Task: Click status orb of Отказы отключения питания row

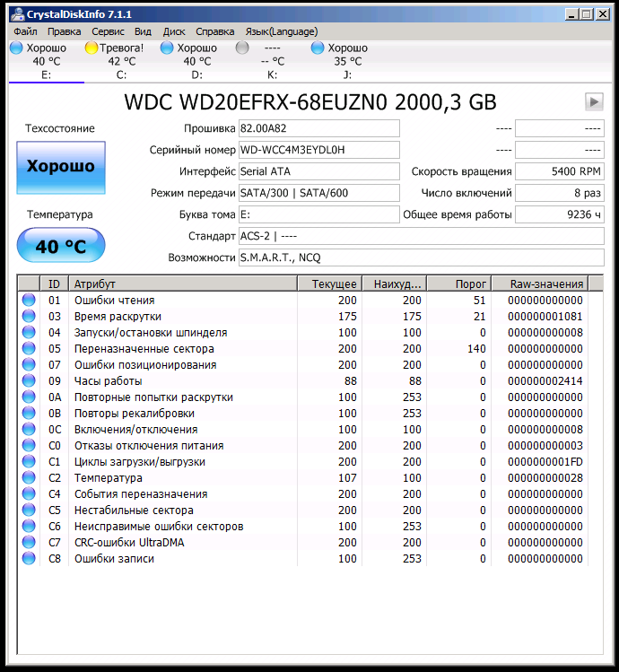Action: pyautogui.click(x=29, y=445)
